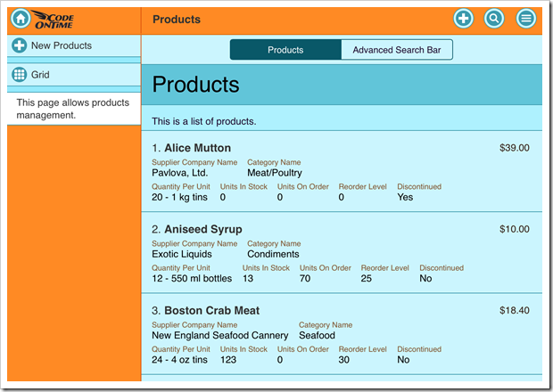Click supplier New England Seafood Cannery
The image size is (553, 392).
point(220,336)
